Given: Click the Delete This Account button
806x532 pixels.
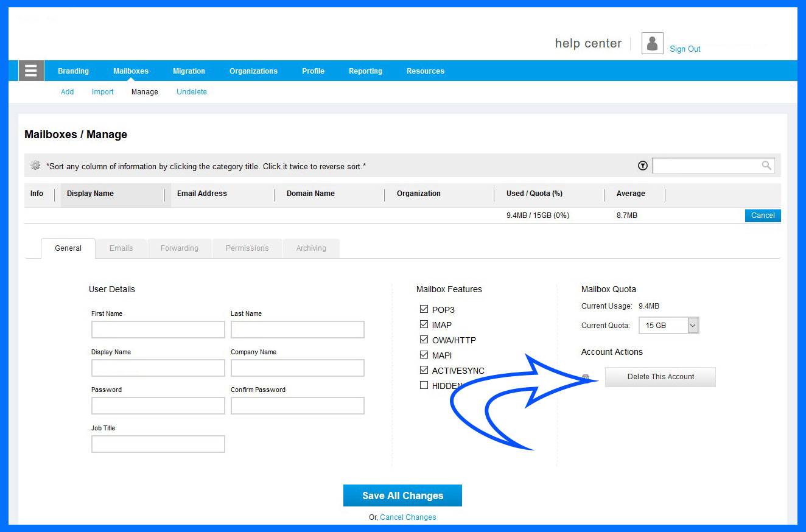Looking at the screenshot, I should [661, 377].
